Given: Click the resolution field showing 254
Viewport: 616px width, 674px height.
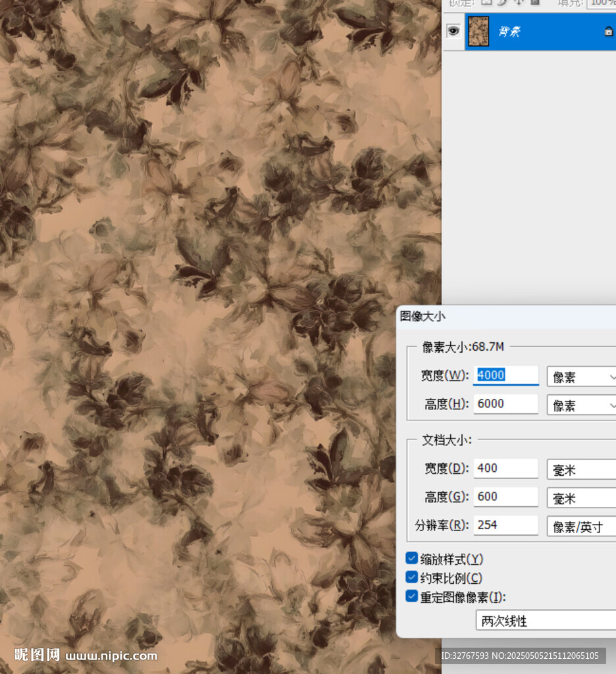Looking at the screenshot, I should coord(505,525).
